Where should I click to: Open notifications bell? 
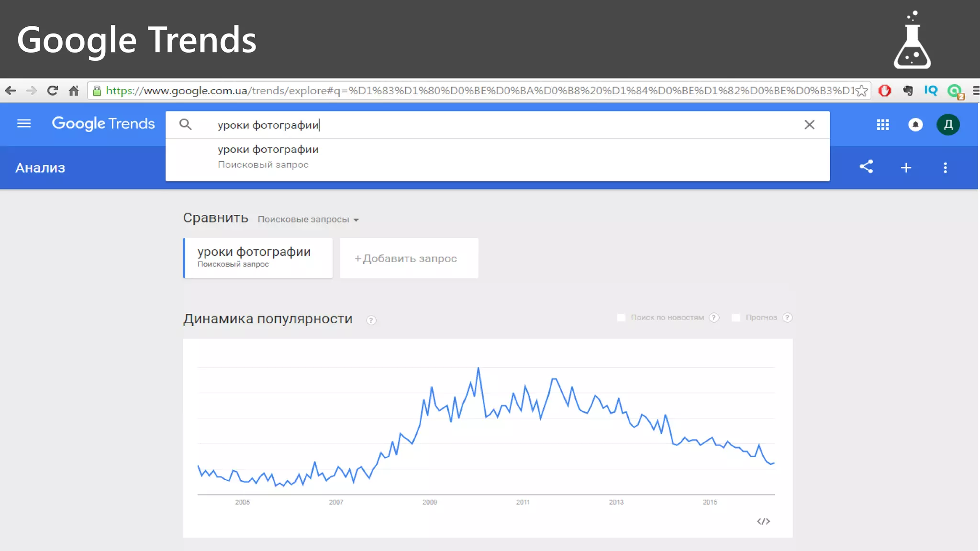point(915,125)
